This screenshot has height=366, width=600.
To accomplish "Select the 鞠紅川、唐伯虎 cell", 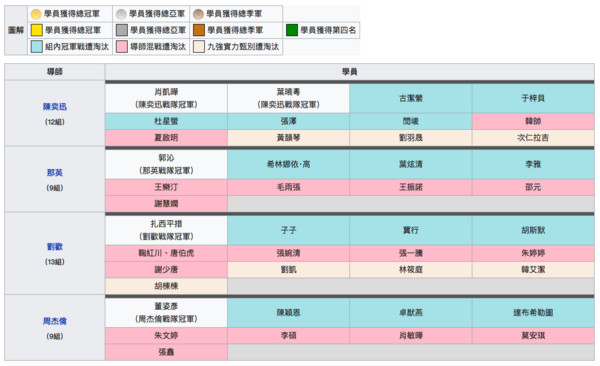I will coord(166,253).
